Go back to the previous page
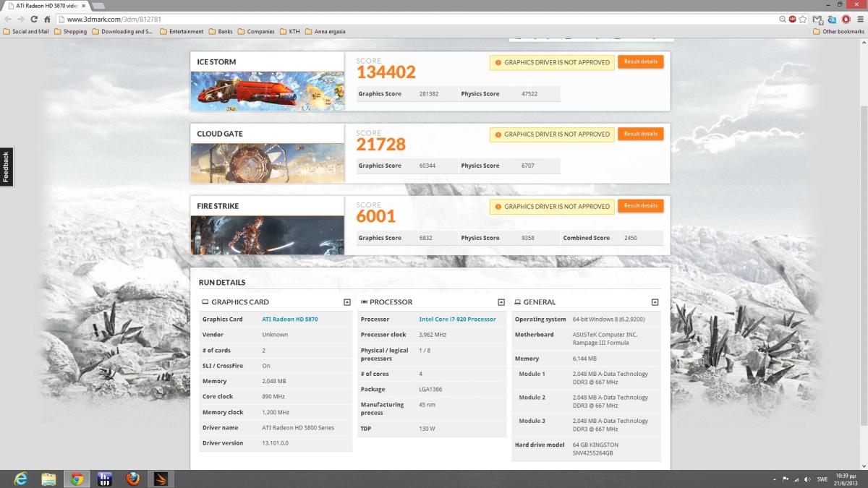 point(8,19)
